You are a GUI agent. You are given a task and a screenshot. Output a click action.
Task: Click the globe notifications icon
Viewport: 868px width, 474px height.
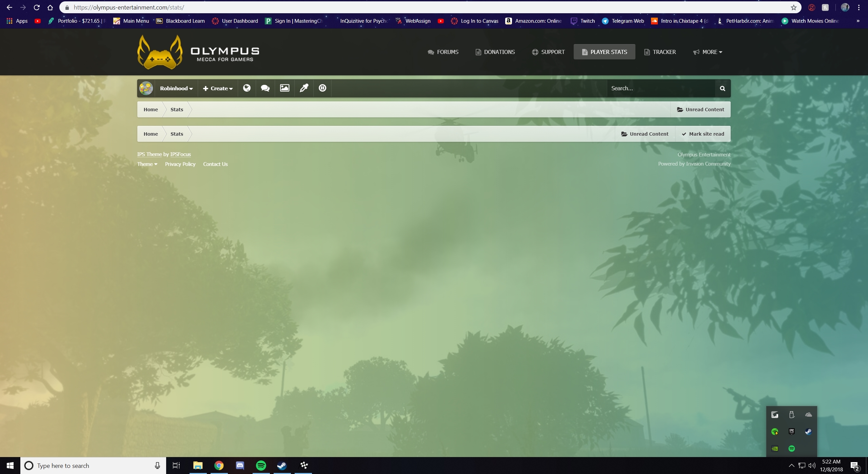[x=247, y=88]
